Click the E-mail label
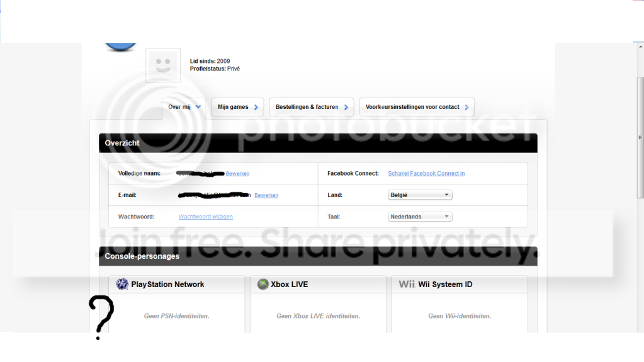Screen dimensions: 644x362 (127, 195)
